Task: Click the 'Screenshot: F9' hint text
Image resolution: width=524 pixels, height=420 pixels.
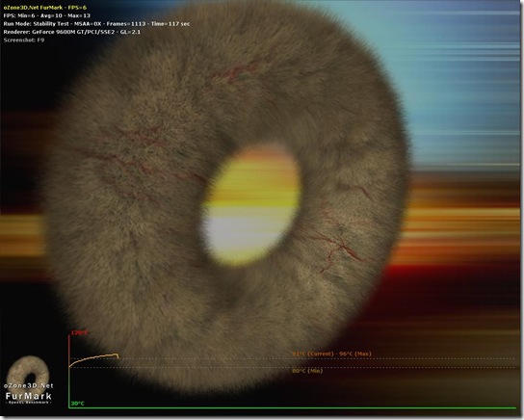Action: [x=24, y=40]
